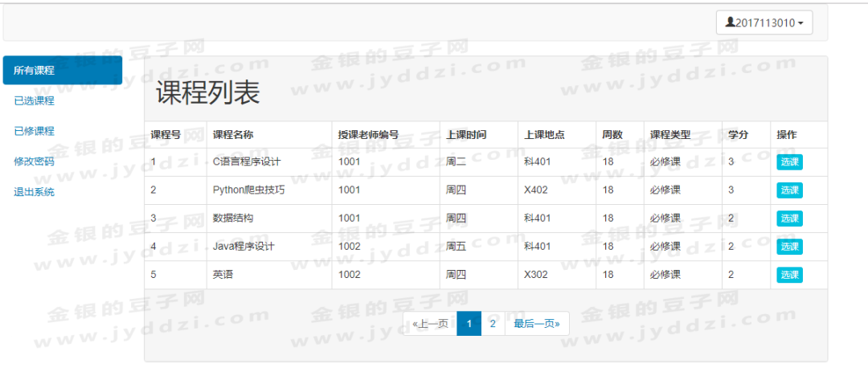This screenshot has height=372, width=868.
Task: Click the 课程名称 column header
Action: point(233,135)
